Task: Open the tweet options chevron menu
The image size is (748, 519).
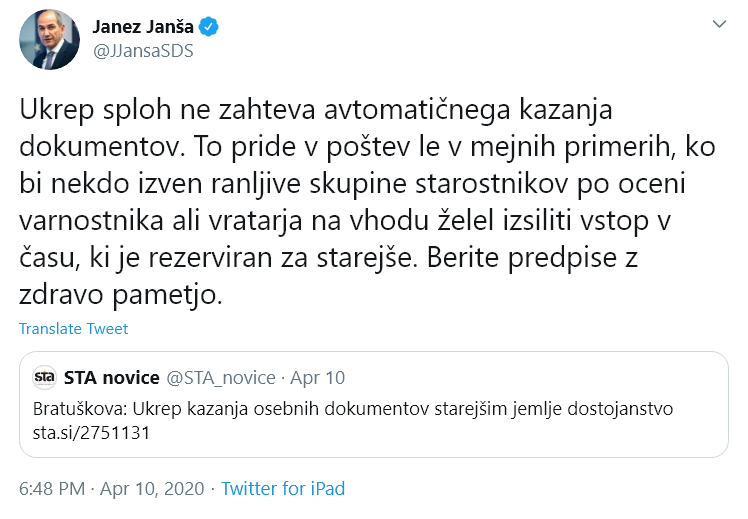Action: pyautogui.click(x=718, y=23)
